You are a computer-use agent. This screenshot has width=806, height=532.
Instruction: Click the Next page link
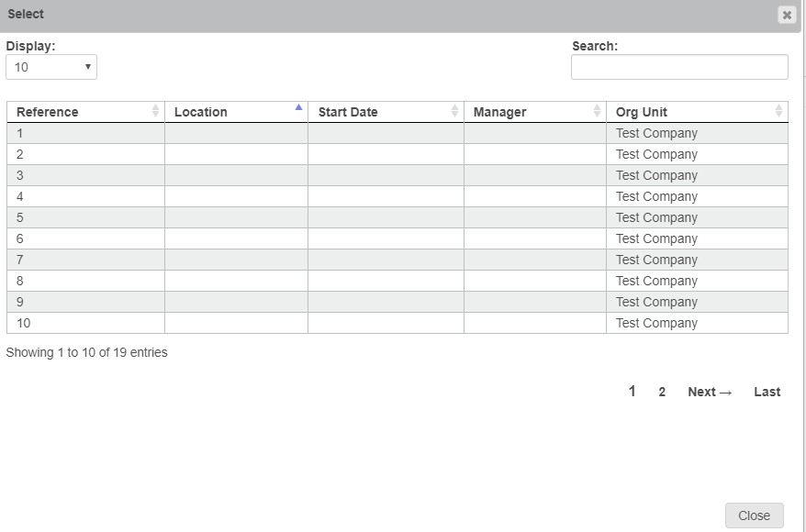click(710, 392)
